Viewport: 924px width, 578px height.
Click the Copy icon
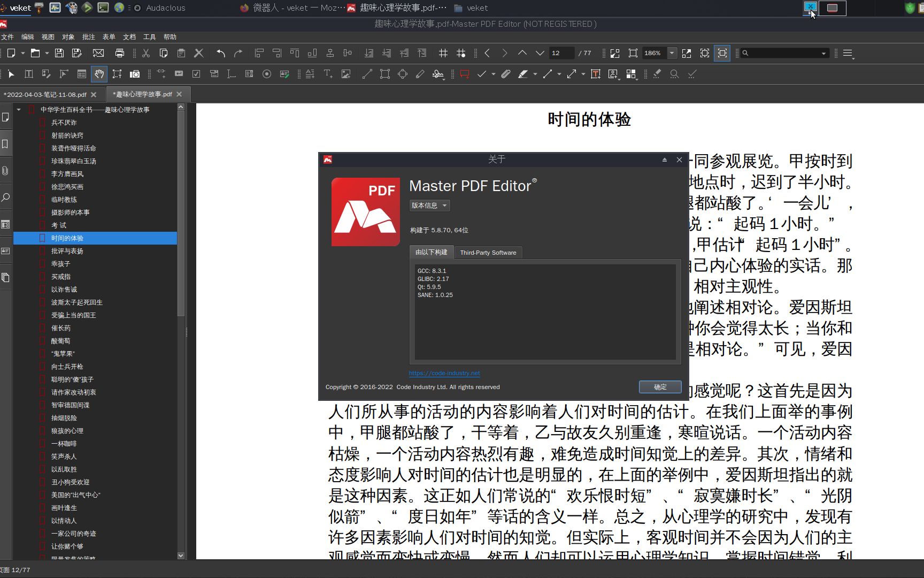pos(164,53)
